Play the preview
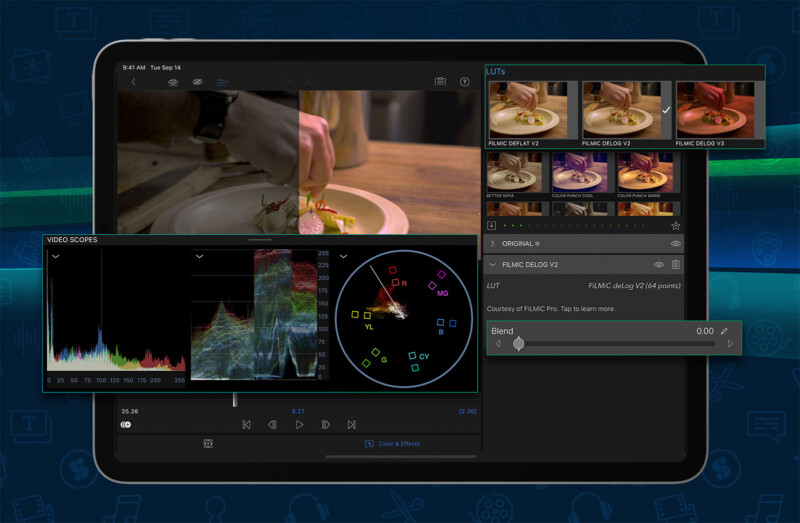Screen dimensions: 800x523 coord(299,425)
